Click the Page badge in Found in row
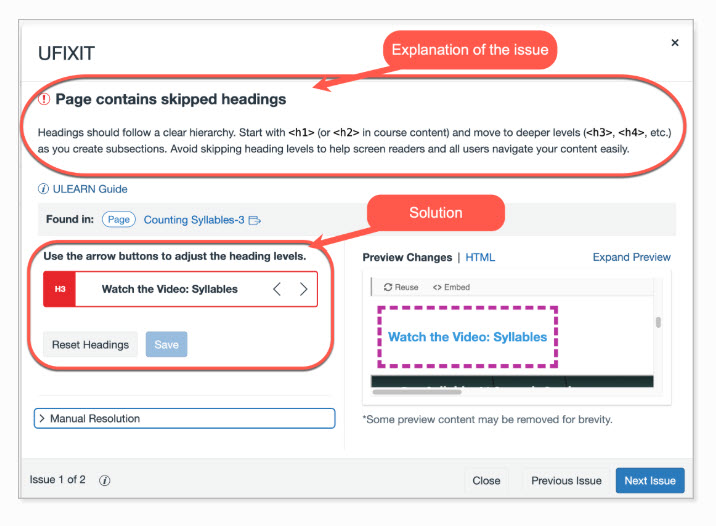Image resolution: width=716 pixels, height=526 pixels. coord(119,220)
